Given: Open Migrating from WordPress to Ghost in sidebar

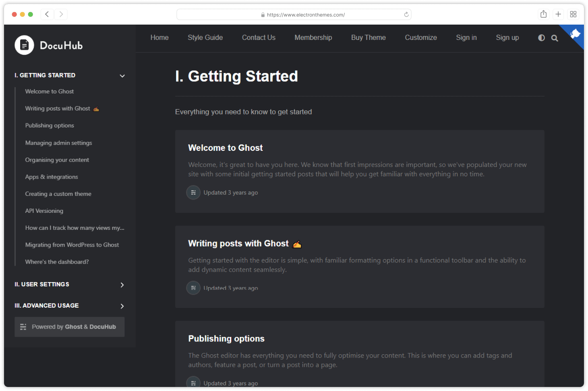Looking at the screenshot, I should (72, 245).
